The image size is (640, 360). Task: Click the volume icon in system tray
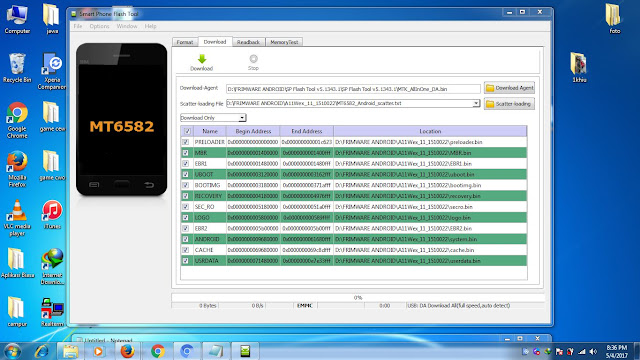(x=593, y=351)
